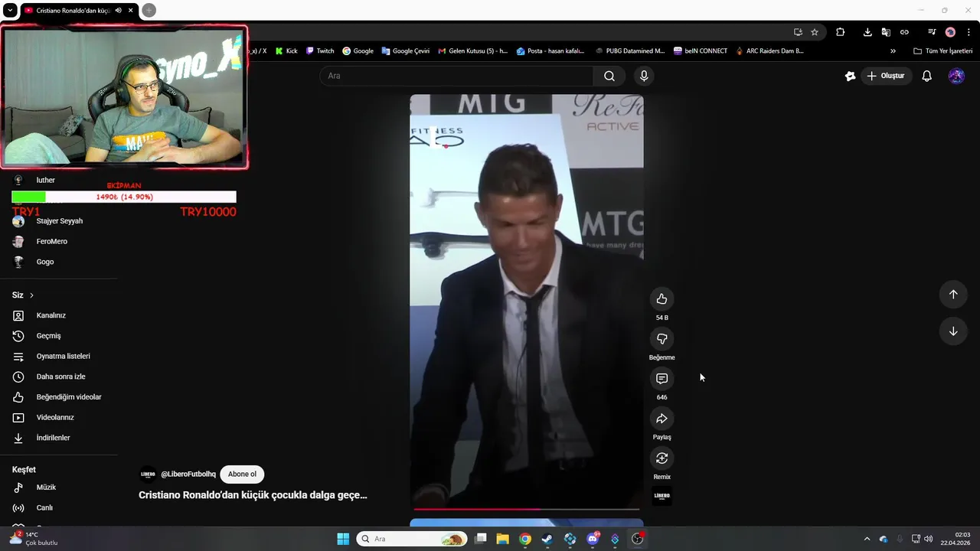Viewport: 980px width, 551px height.
Task: Open the LIBERO channel sound thumbnail
Action: click(x=661, y=496)
